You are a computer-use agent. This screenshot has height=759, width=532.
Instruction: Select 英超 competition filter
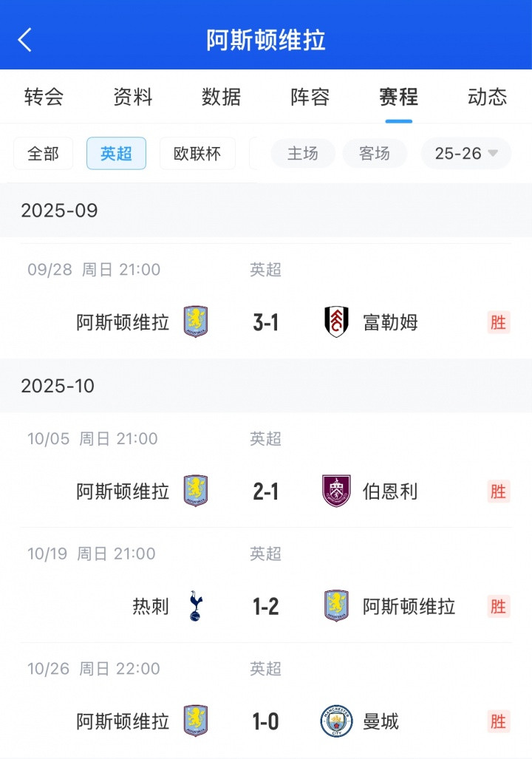(116, 154)
